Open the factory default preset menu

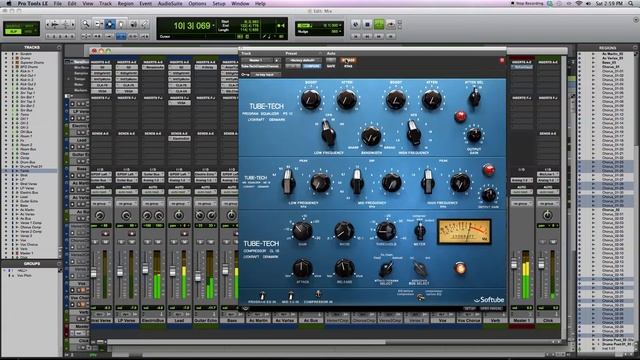click(303, 60)
